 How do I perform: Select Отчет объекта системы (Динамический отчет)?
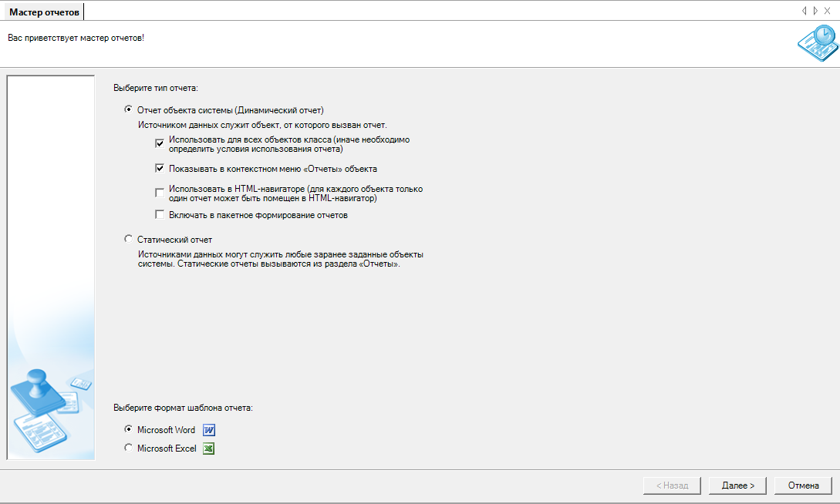[x=128, y=109]
